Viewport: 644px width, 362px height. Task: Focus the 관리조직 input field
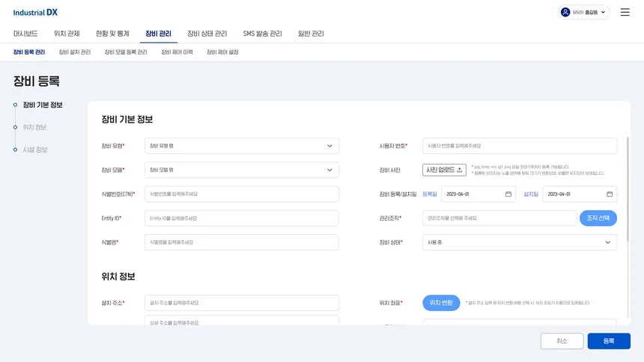click(499, 218)
